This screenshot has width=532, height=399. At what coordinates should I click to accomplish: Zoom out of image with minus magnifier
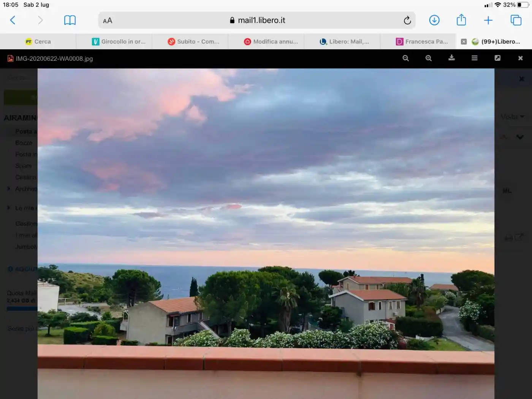click(405, 58)
